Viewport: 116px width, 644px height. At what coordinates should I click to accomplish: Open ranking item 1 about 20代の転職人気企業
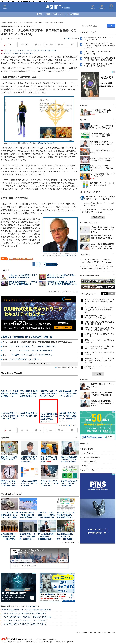pos(99,39)
